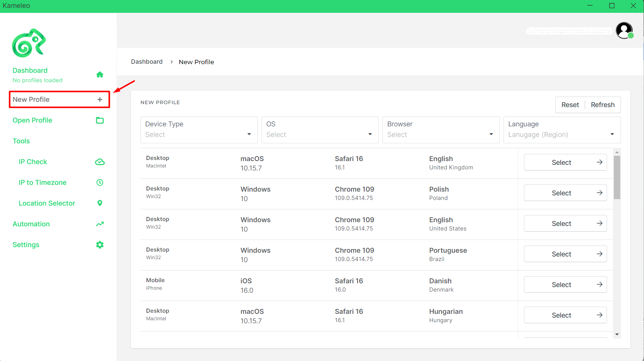Open the Device Type dropdown
Viewport: 644px width, 361px height.
click(x=199, y=130)
